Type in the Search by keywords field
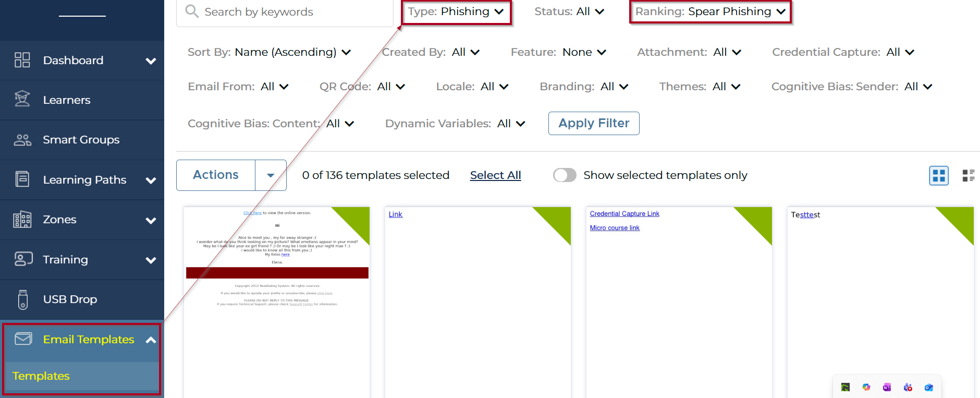This screenshot has width=980, height=398. click(x=292, y=12)
